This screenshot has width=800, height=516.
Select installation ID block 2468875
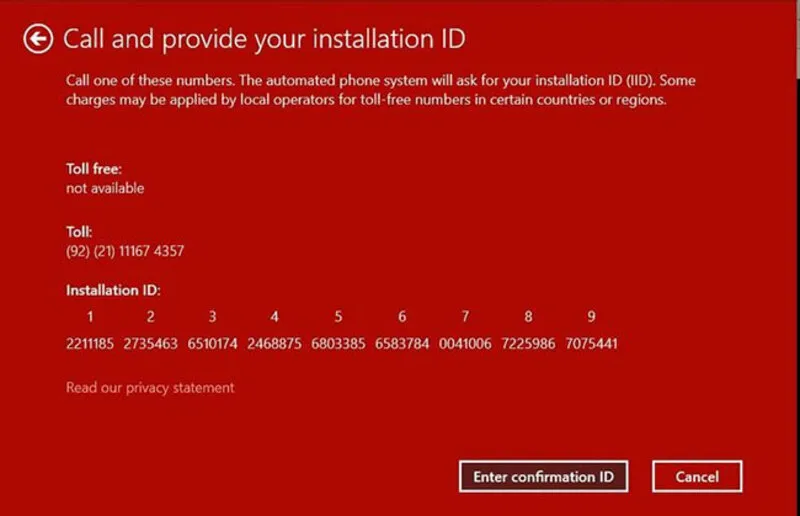click(274, 343)
